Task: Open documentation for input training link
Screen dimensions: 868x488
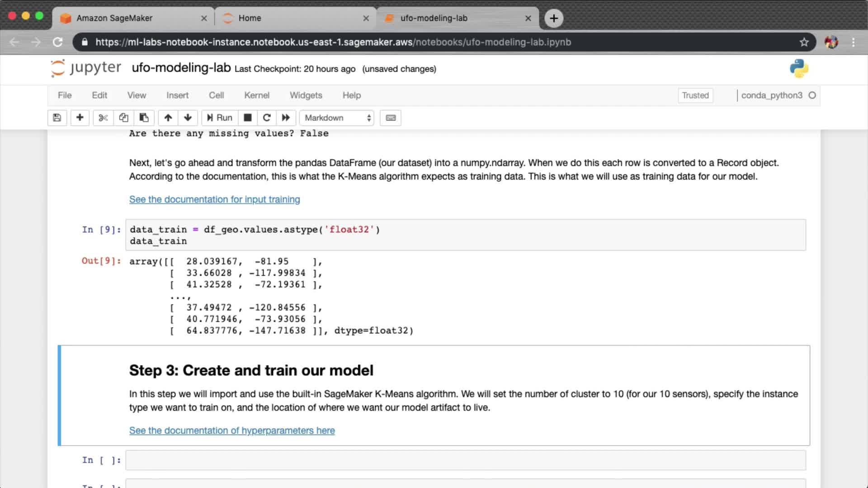Action: (214, 199)
